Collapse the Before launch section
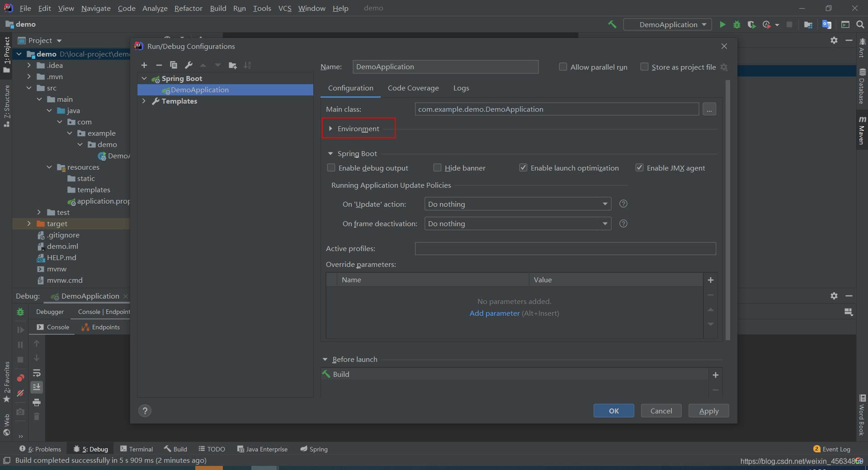This screenshot has height=470, width=868. click(x=325, y=360)
